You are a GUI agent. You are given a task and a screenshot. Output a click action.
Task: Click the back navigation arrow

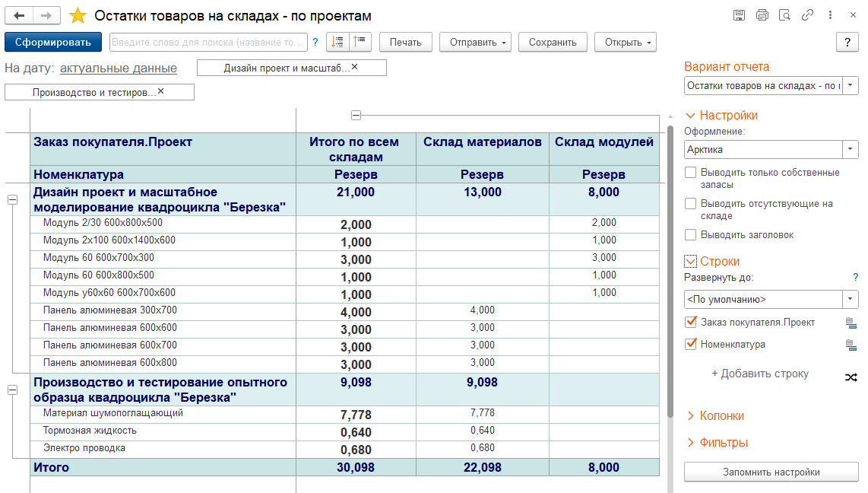coord(19,16)
